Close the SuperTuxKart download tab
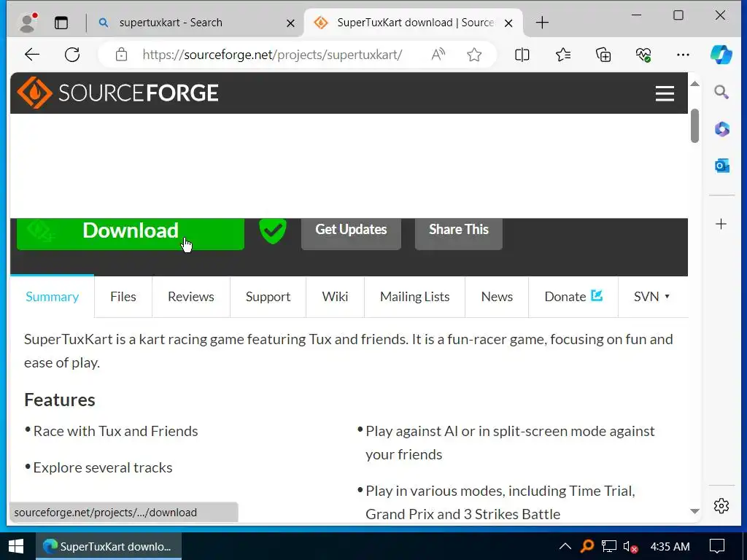The height and width of the screenshot is (560, 747). point(508,23)
